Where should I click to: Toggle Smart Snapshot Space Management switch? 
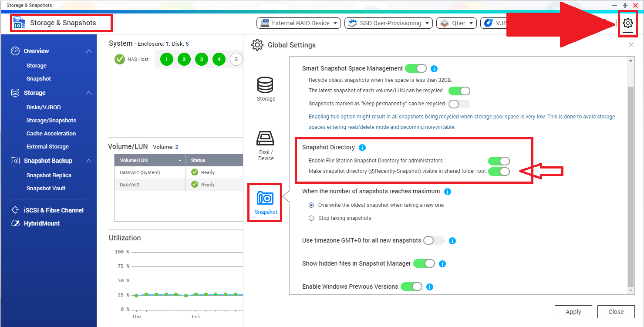pos(416,68)
